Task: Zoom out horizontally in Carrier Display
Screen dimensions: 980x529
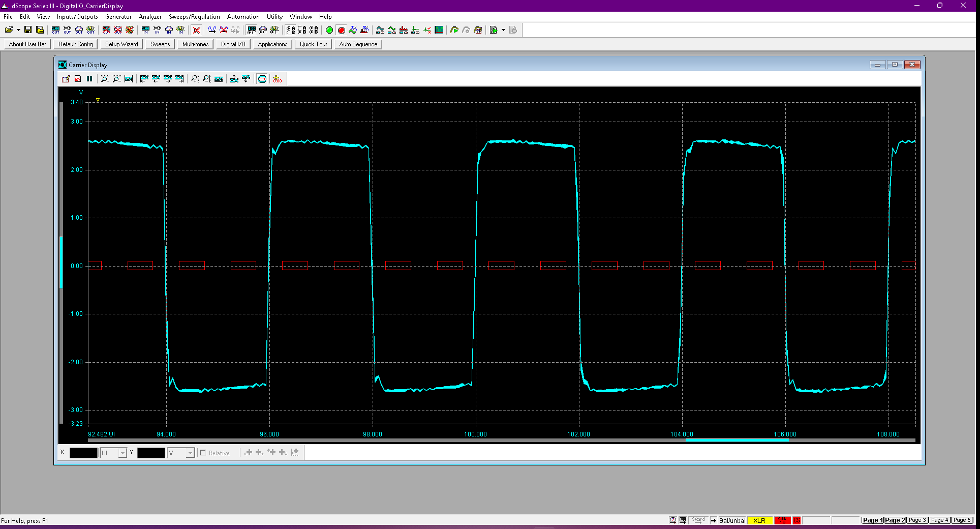Action: (117, 79)
